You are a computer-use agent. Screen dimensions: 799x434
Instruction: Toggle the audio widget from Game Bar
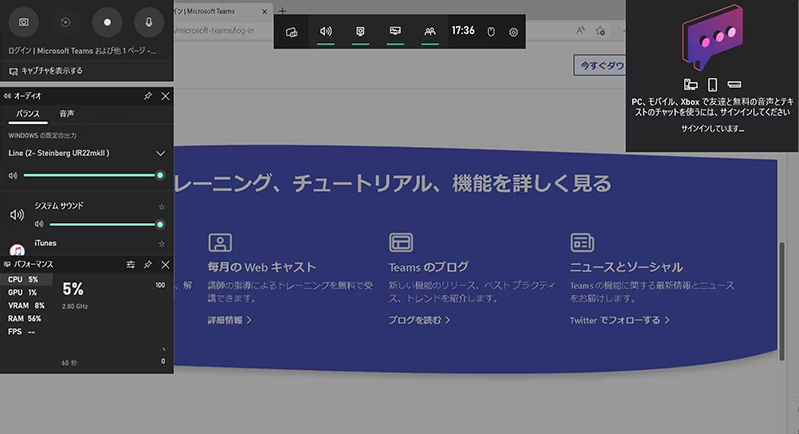point(325,32)
